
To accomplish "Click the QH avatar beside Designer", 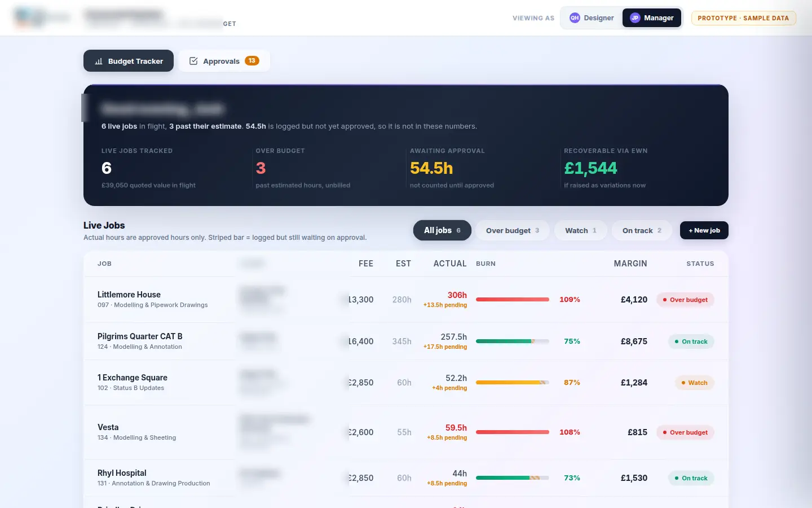I will [575, 17].
